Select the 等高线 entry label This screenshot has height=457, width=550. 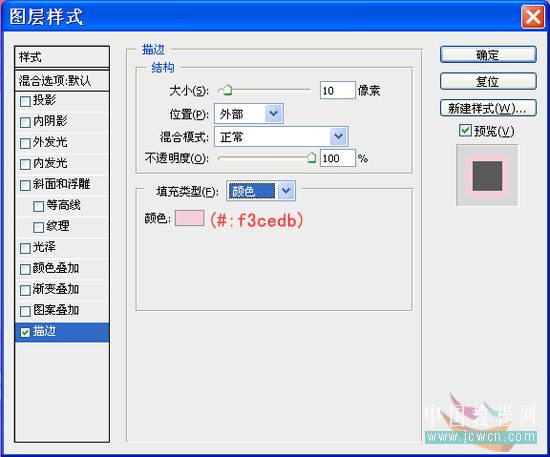(x=63, y=205)
